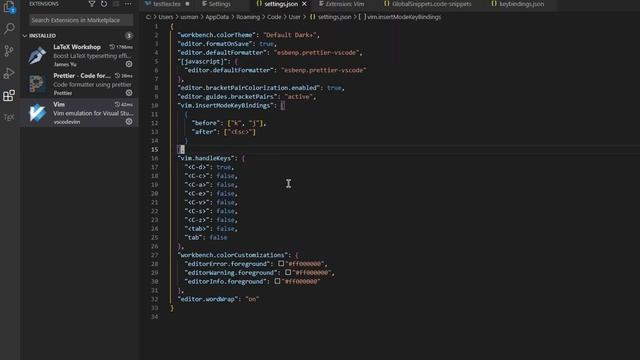Click the AppData breadcrumb segment
Viewport: 640px width, 360px height.
pyautogui.click(x=217, y=17)
